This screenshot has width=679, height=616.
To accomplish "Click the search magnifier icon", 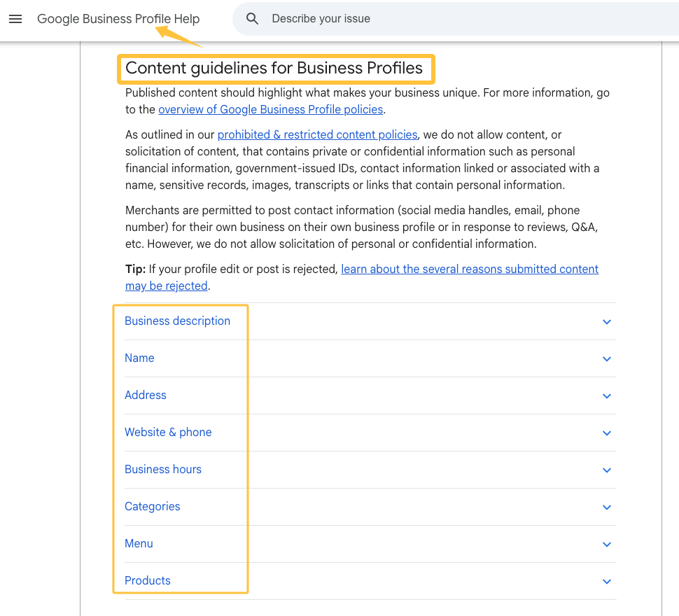I will tap(252, 19).
